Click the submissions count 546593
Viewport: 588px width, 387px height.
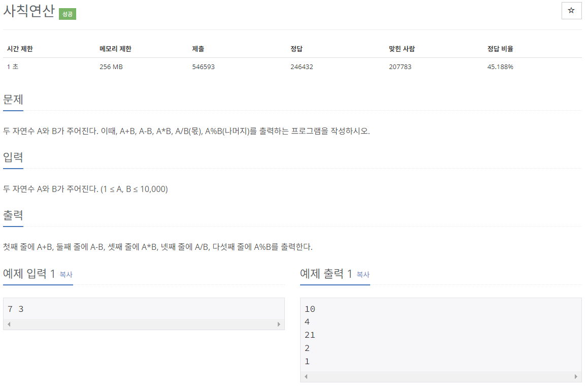[203, 67]
